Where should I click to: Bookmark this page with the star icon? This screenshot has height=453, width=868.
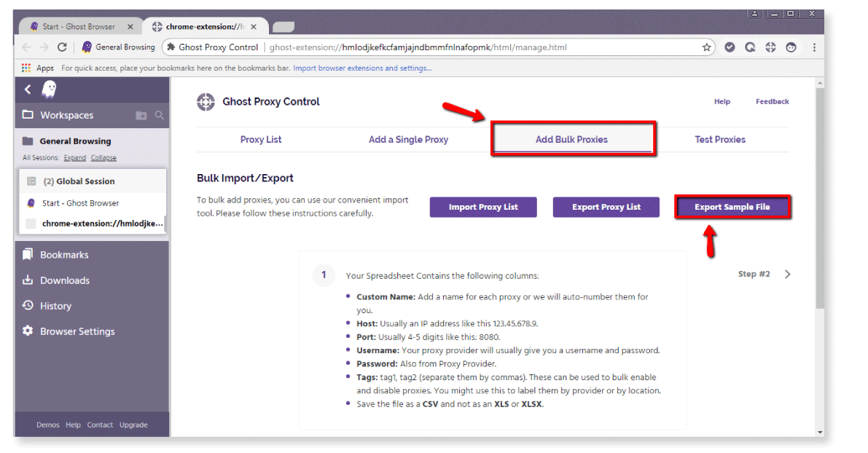tap(706, 47)
